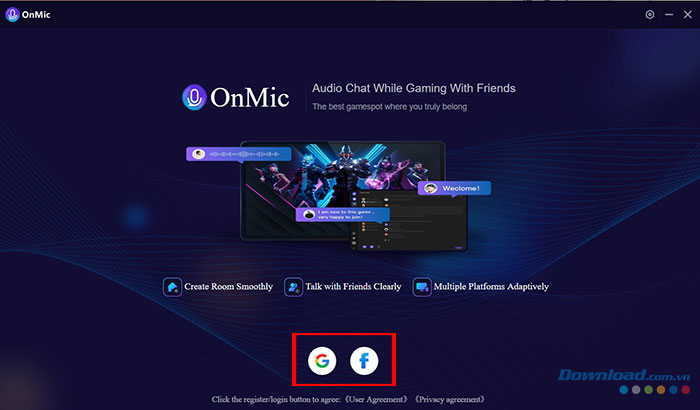Open settings via the gear icon
The height and width of the screenshot is (410, 700).
[650, 14]
